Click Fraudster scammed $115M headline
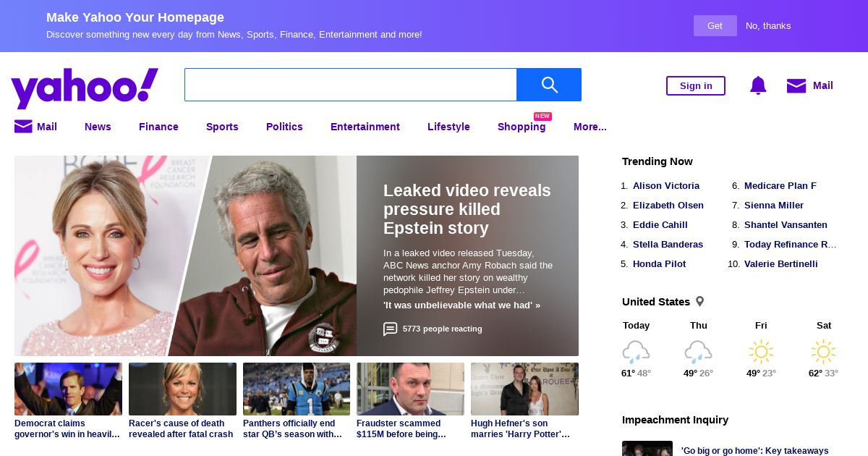The height and width of the screenshot is (456, 868). pos(401,428)
